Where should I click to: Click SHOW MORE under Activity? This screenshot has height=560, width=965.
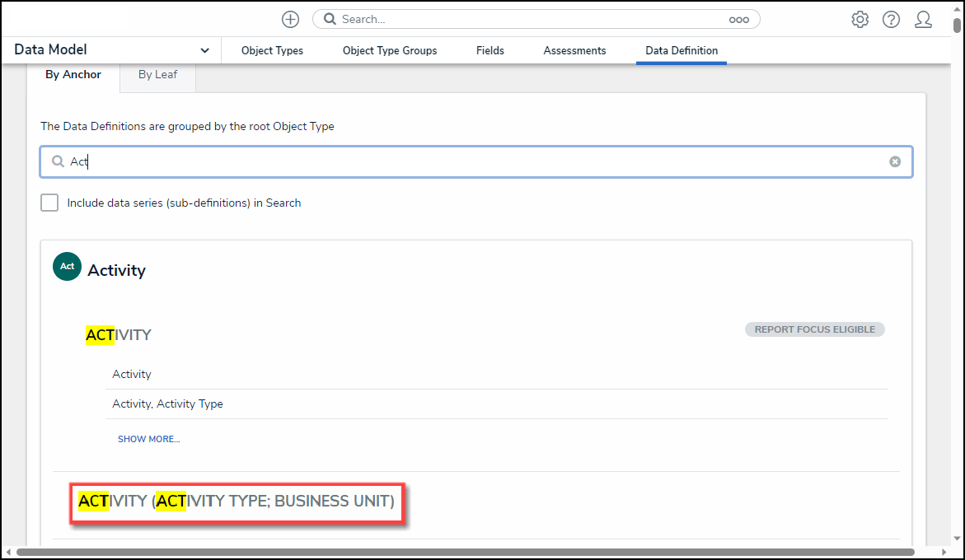click(x=148, y=439)
